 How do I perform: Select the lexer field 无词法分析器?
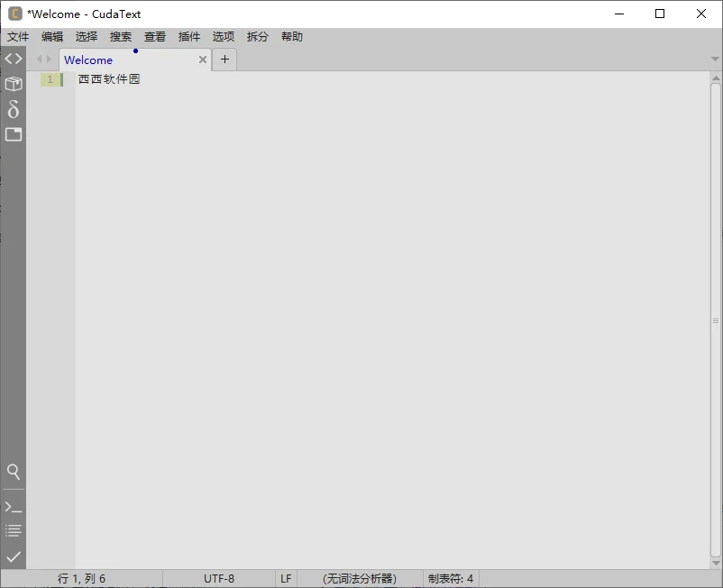tap(360, 578)
